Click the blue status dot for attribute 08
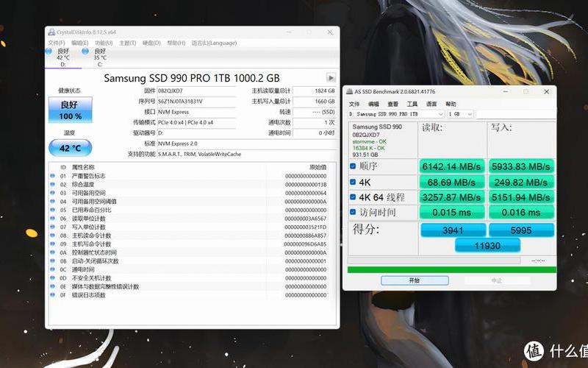Image resolution: width=588 pixels, height=368 pixels. pyautogui.click(x=52, y=236)
